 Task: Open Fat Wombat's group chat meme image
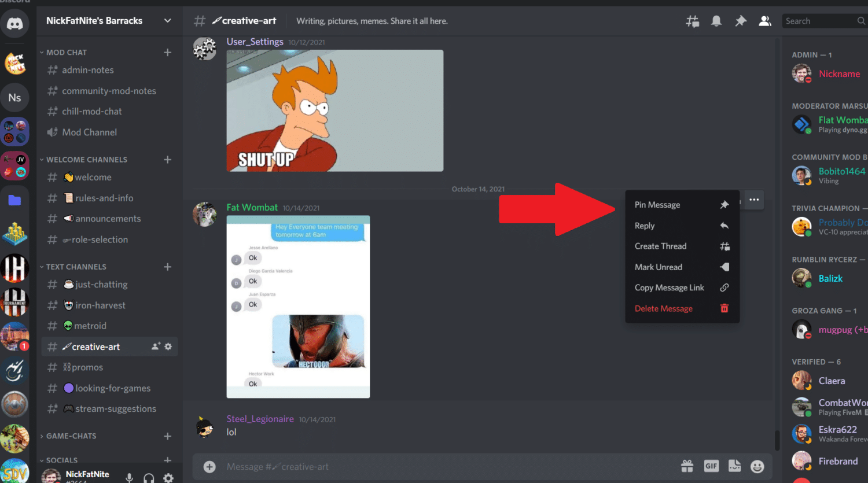pyautogui.click(x=298, y=307)
